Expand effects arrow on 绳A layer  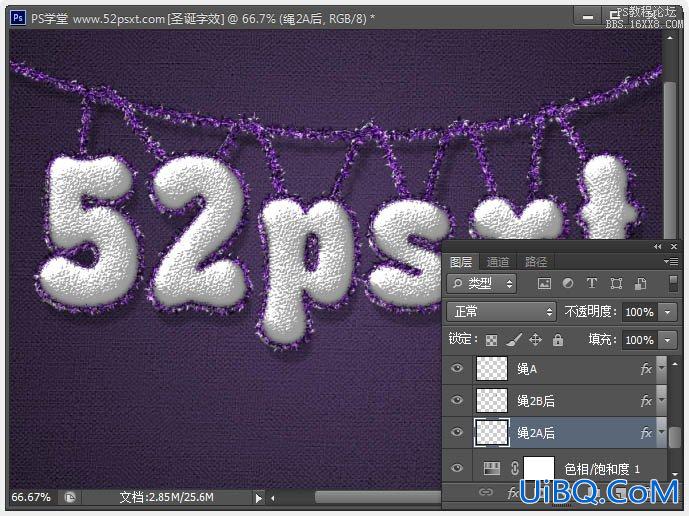coord(661,368)
